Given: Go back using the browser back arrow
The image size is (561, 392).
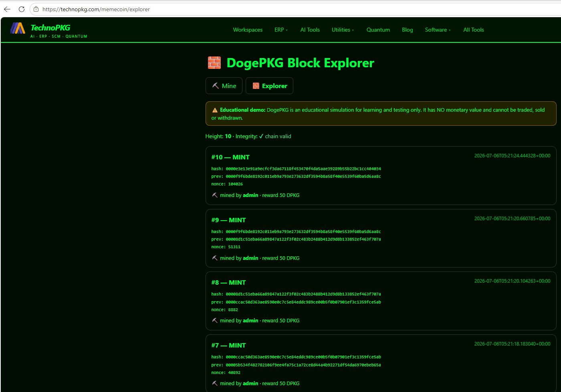Looking at the screenshot, I should tap(7, 9).
